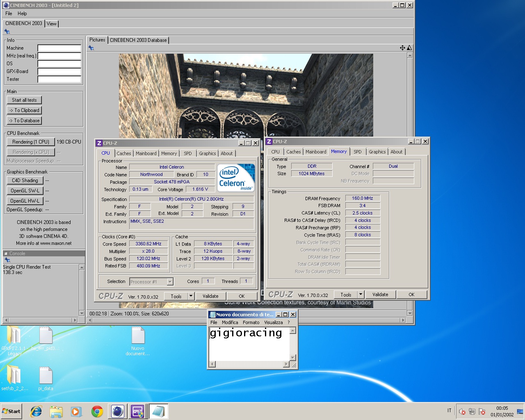This screenshot has width=525, height=420.
Task: Expand the Tools dropdown arrow in CPU-Z Memory window
Action: click(x=361, y=294)
